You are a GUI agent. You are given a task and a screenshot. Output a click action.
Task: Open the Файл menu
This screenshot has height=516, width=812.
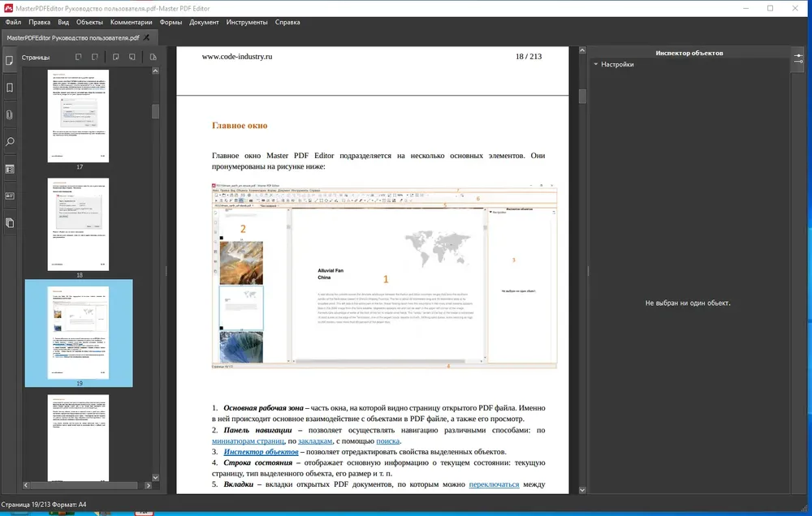pyautogui.click(x=14, y=22)
